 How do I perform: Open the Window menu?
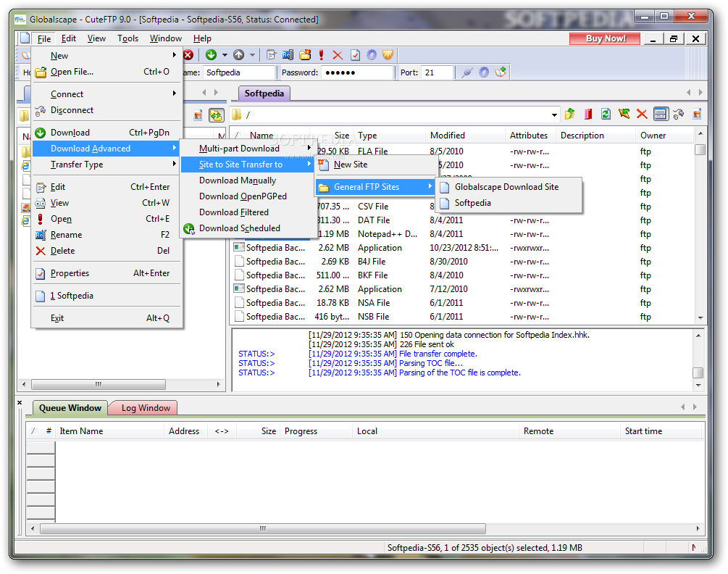click(166, 38)
